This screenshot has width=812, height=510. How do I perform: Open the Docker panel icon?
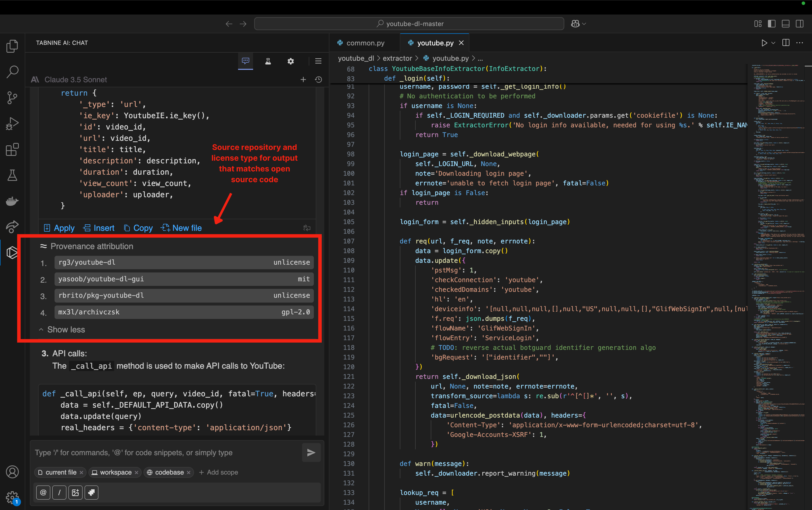pyautogui.click(x=12, y=201)
